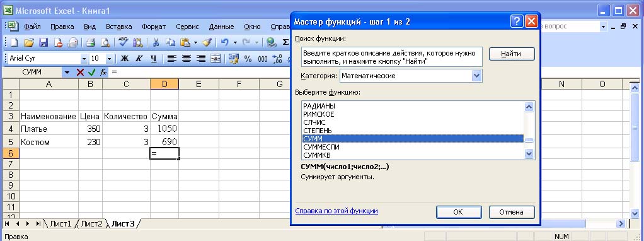The width and height of the screenshot is (644, 241).
Task: Expand the СУММ name box dropdown
Action: click(67, 73)
